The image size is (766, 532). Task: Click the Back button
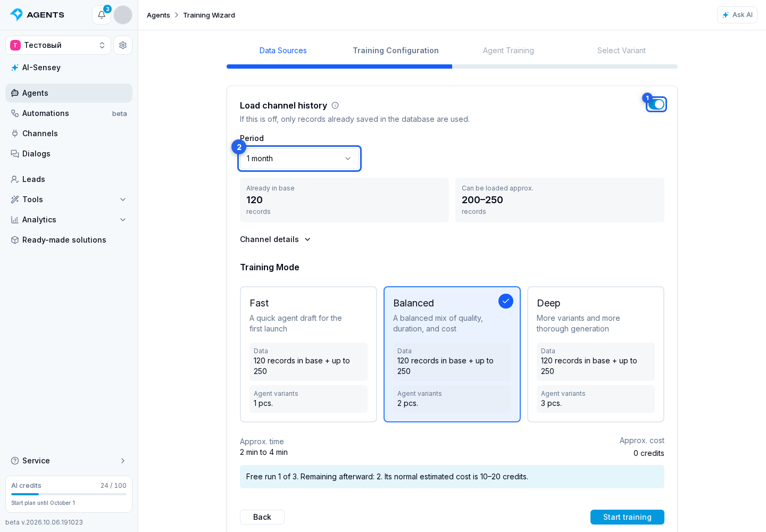pyautogui.click(x=262, y=517)
